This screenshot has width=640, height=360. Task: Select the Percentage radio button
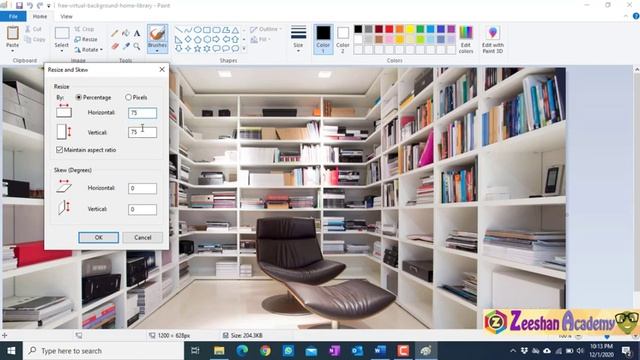click(x=79, y=98)
